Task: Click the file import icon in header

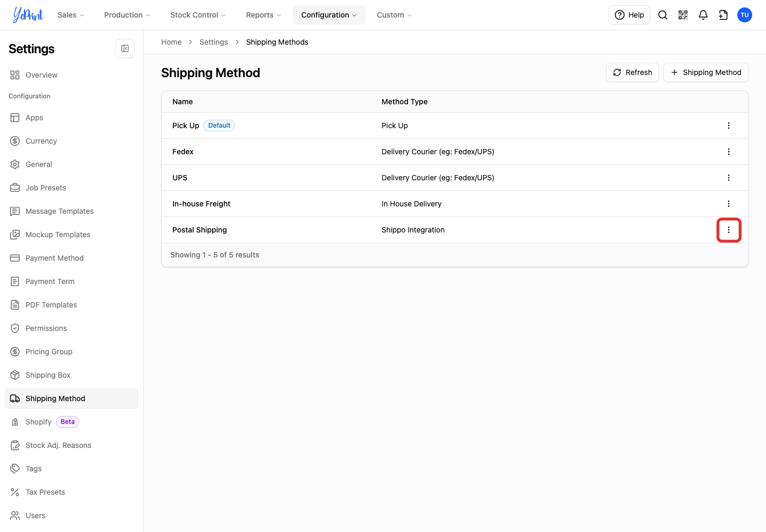Action: (x=723, y=15)
